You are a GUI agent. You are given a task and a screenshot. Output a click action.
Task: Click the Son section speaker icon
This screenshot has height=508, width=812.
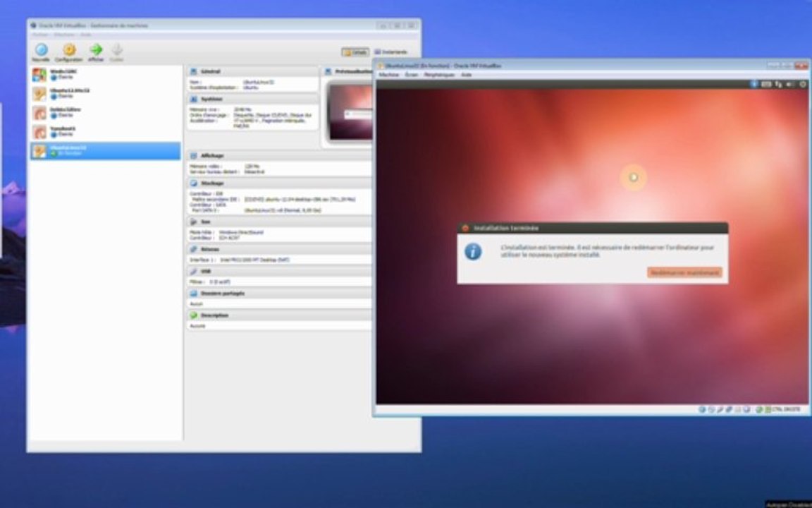pyautogui.click(x=194, y=222)
